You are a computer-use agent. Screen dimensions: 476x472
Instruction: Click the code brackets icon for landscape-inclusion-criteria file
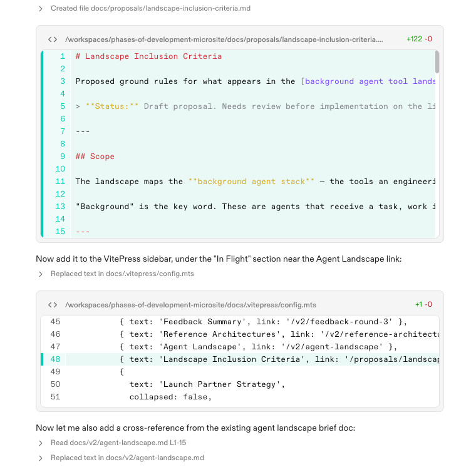click(53, 39)
